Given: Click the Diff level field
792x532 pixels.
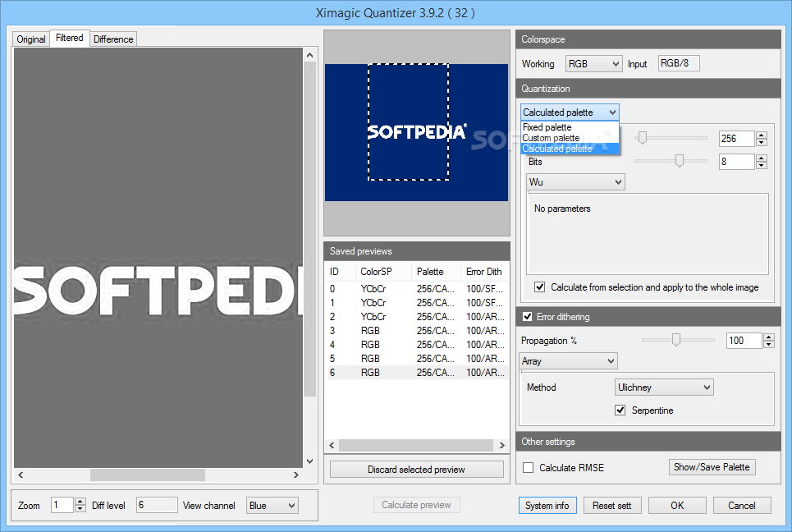Looking at the screenshot, I should click(157, 505).
